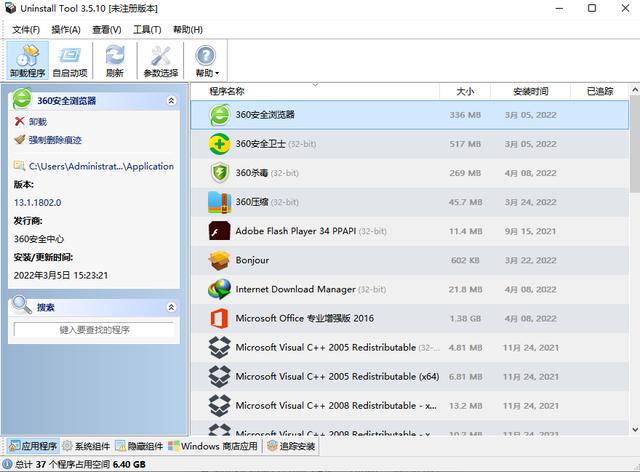Image resolution: width=640 pixels, height=472 pixels.
Task: Click the 602 KB size cell
Action: coord(465,260)
